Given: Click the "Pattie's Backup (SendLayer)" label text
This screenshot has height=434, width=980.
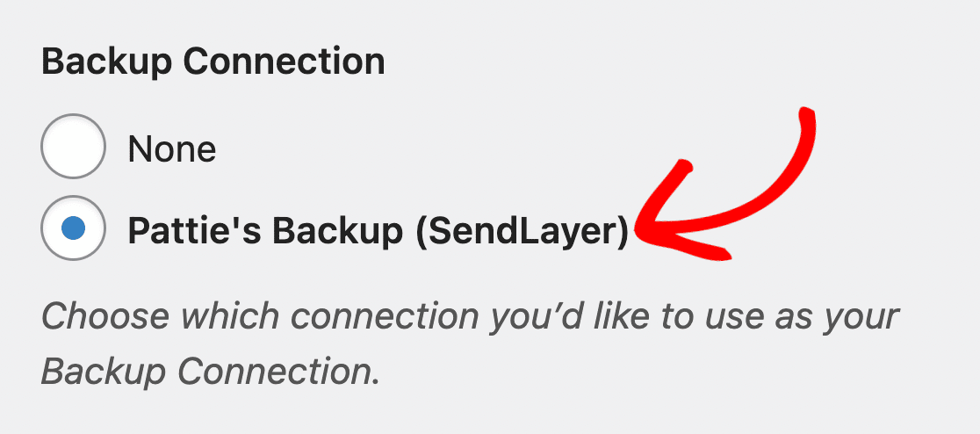Looking at the screenshot, I should [x=378, y=231].
